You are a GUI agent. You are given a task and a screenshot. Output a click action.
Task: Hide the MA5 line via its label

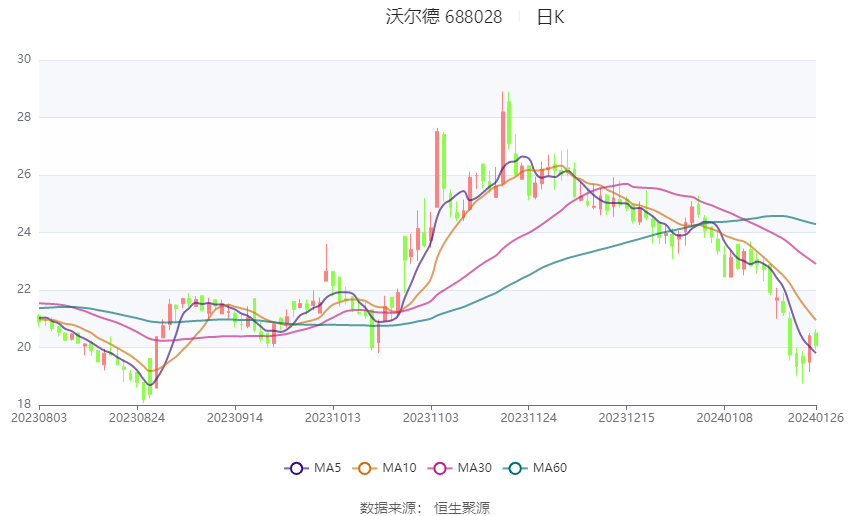coord(327,468)
